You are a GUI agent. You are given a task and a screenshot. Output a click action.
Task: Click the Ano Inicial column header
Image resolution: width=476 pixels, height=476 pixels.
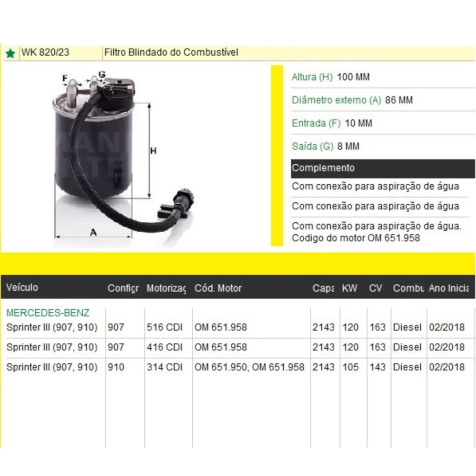(448, 288)
